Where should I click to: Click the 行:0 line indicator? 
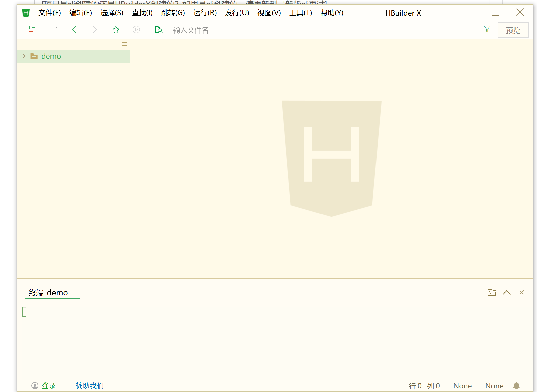point(415,386)
